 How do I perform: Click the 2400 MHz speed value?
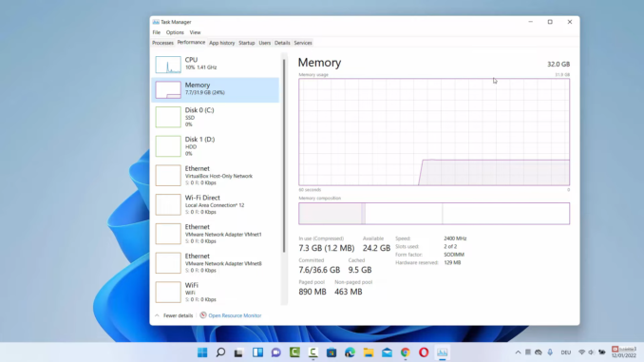[455, 238]
